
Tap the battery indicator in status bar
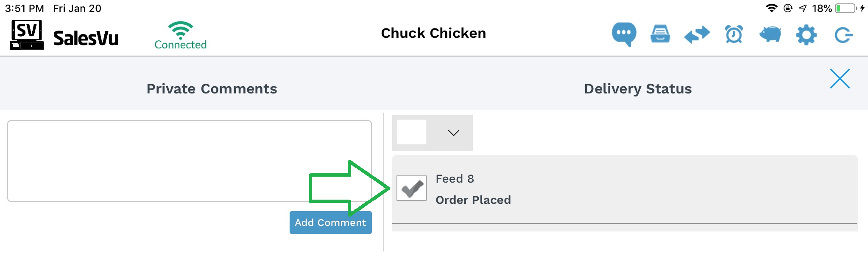click(846, 8)
